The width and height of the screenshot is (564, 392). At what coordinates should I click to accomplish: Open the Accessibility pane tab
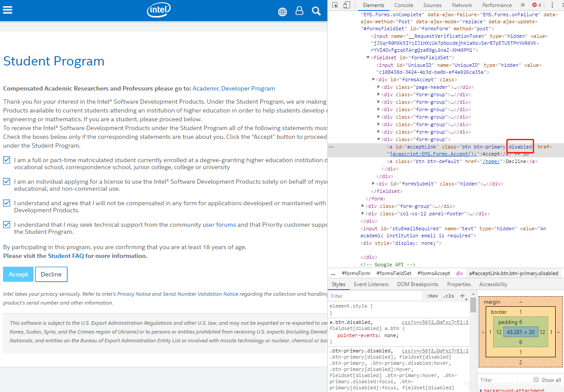point(493,284)
